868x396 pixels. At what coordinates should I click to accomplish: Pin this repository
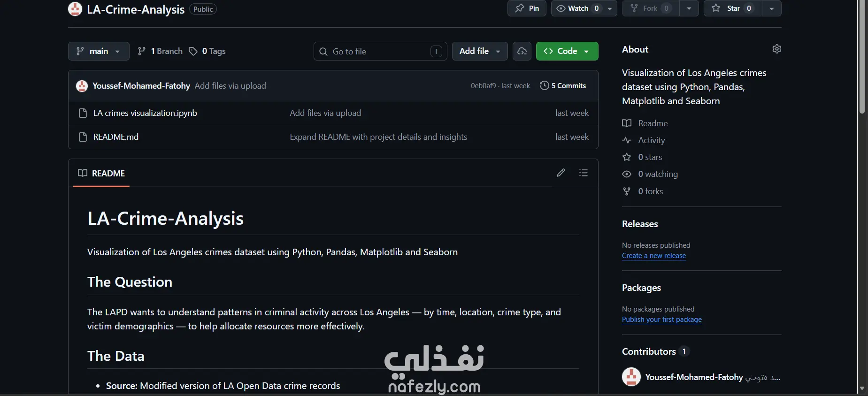point(527,8)
